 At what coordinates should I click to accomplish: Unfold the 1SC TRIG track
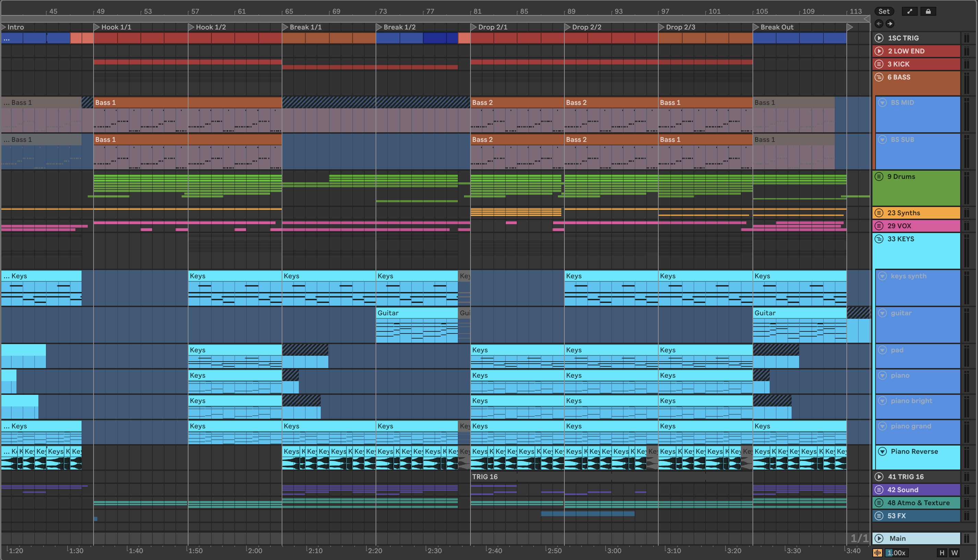point(879,38)
